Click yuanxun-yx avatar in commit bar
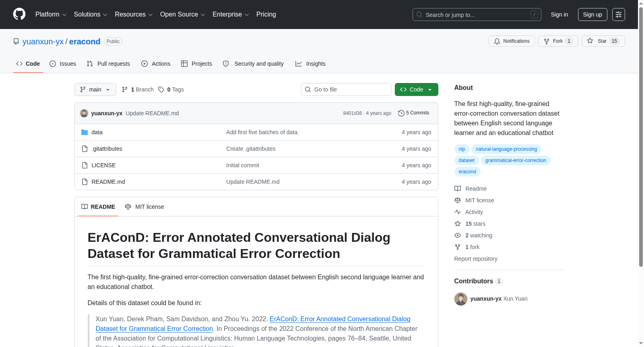 pyautogui.click(x=84, y=113)
